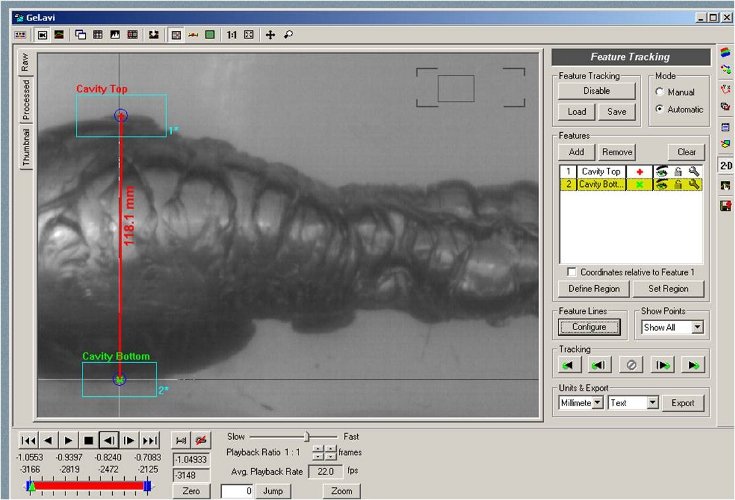Click the Jump button
Viewport: 735px width, 500px height.
(273, 491)
